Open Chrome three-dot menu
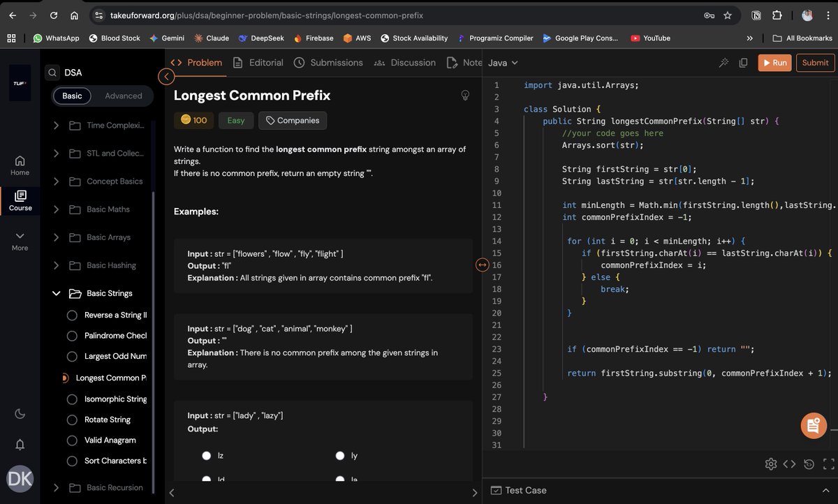Image resolution: width=838 pixels, height=504 pixels. (828, 15)
